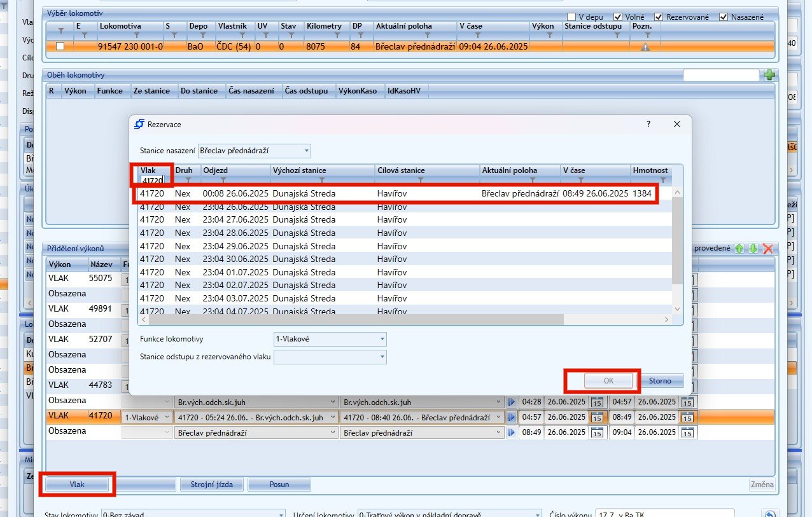Screen dimensions: 812x517
Task: Toggle the Nasazené checkbox
Action: [723, 17]
